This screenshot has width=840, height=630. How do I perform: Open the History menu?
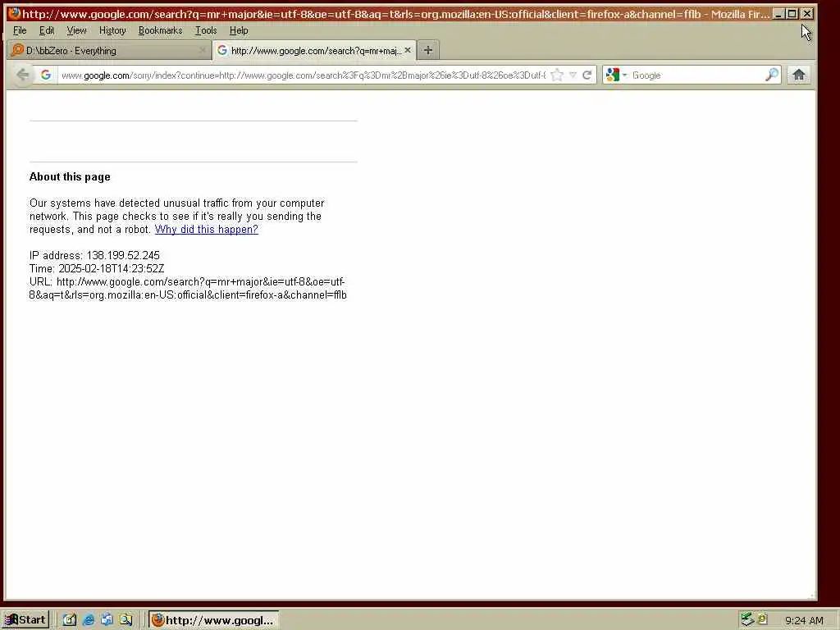[x=112, y=30]
